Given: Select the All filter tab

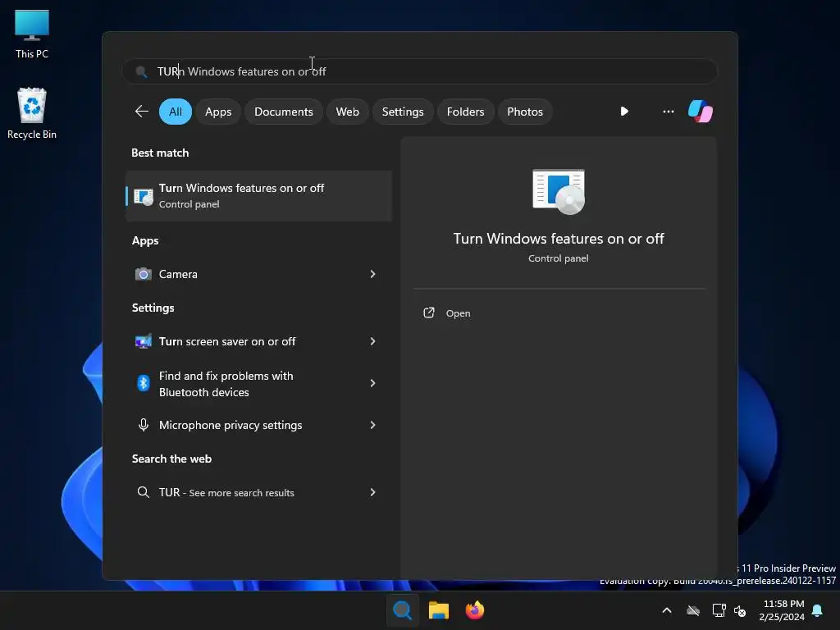Looking at the screenshot, I should point(176,112).
